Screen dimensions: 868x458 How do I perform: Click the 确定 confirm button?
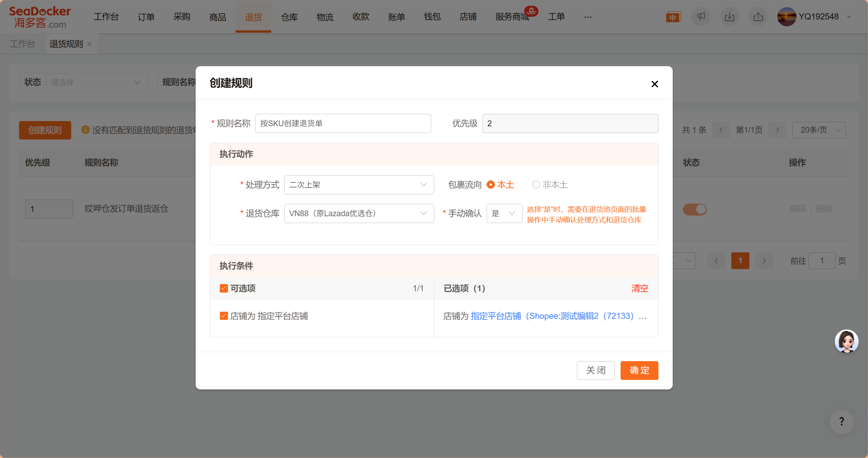point(639,370)
